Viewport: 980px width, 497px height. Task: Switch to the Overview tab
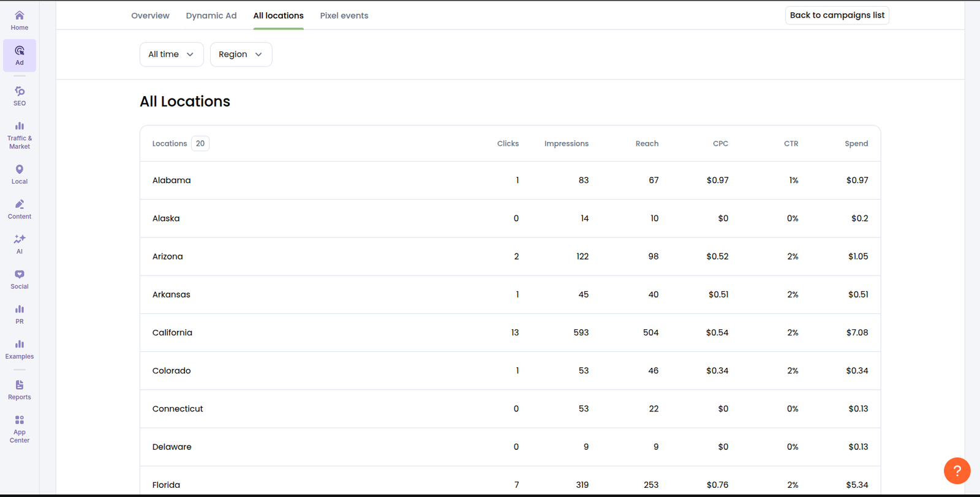click(150, 16)
